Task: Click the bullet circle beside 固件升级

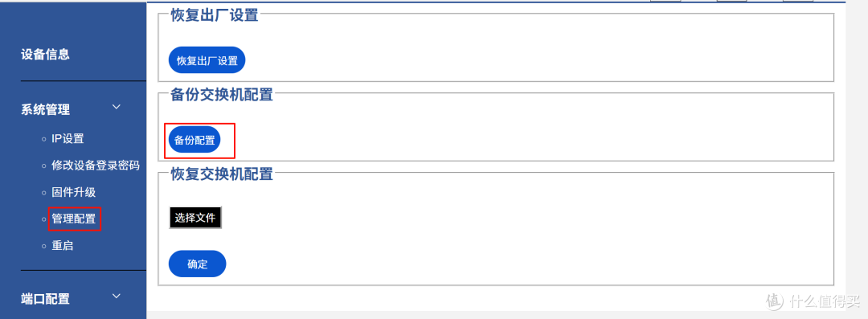Action: click(x=43, y=193)
